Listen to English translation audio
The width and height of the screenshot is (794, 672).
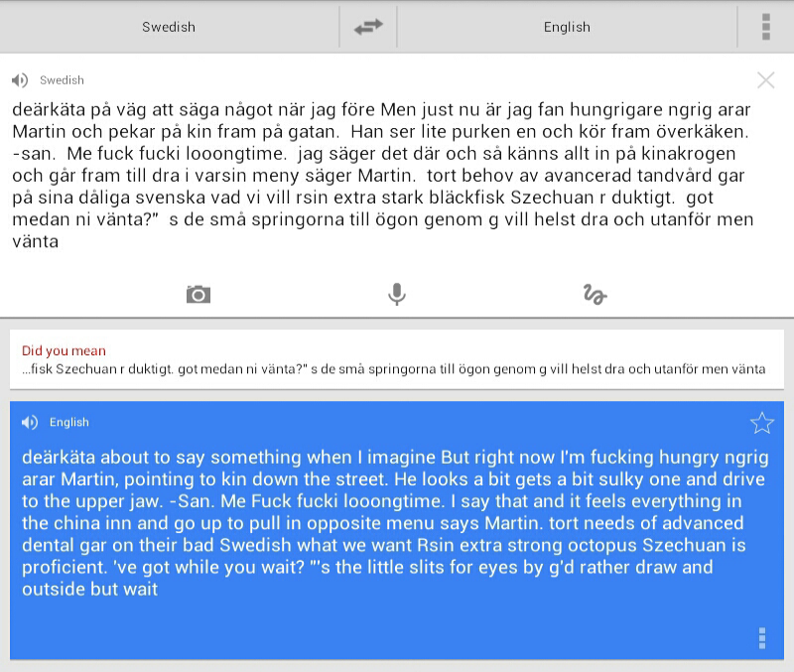(30, 422)
